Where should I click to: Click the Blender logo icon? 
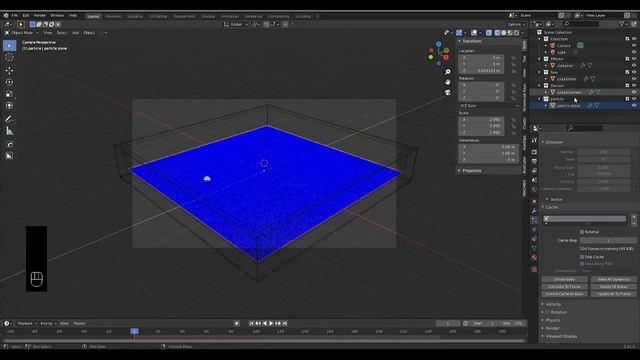tap(6, 16)
